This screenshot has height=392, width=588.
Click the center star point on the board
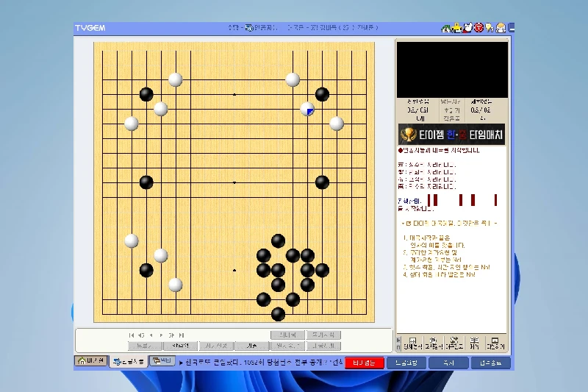[234, 182]
